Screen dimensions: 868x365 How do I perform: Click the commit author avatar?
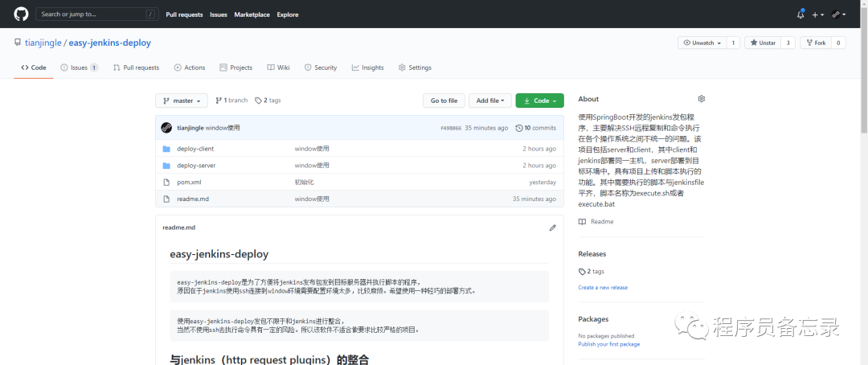(x=166, y=128)
